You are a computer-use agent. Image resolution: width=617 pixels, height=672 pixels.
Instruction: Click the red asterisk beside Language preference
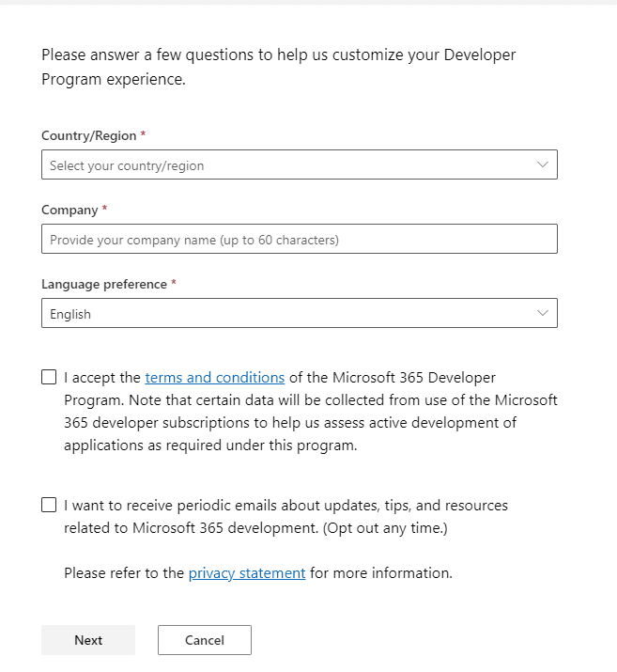[174, 283]
